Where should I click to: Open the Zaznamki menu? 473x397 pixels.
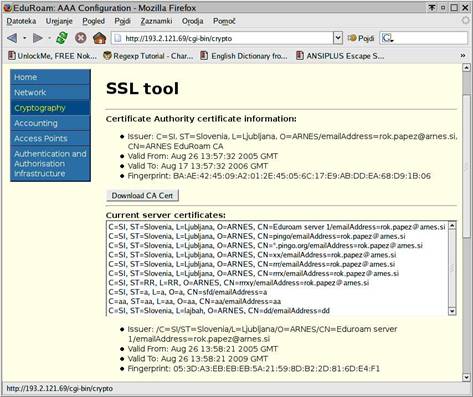[x=156, y=21]
